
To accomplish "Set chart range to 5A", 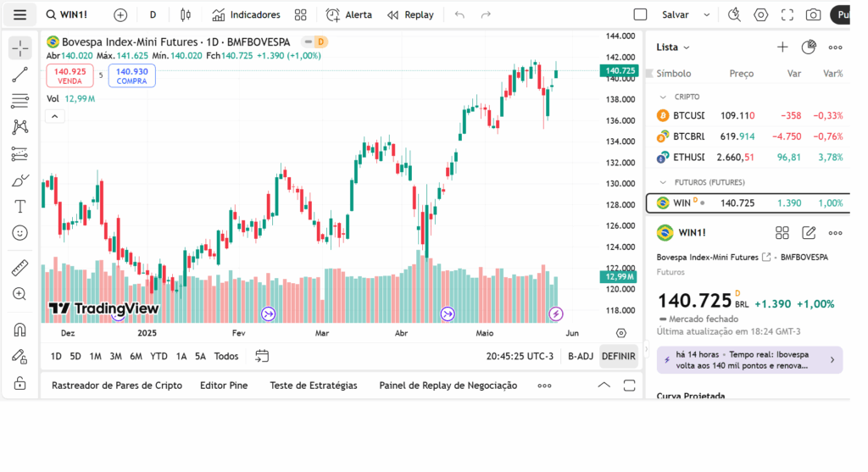I will [x=200, y=357].
